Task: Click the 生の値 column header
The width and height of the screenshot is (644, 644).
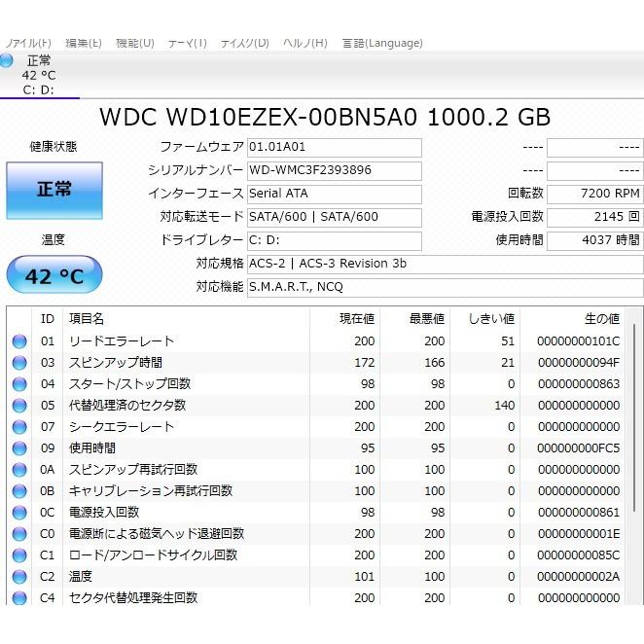Action: coord(573,319)
